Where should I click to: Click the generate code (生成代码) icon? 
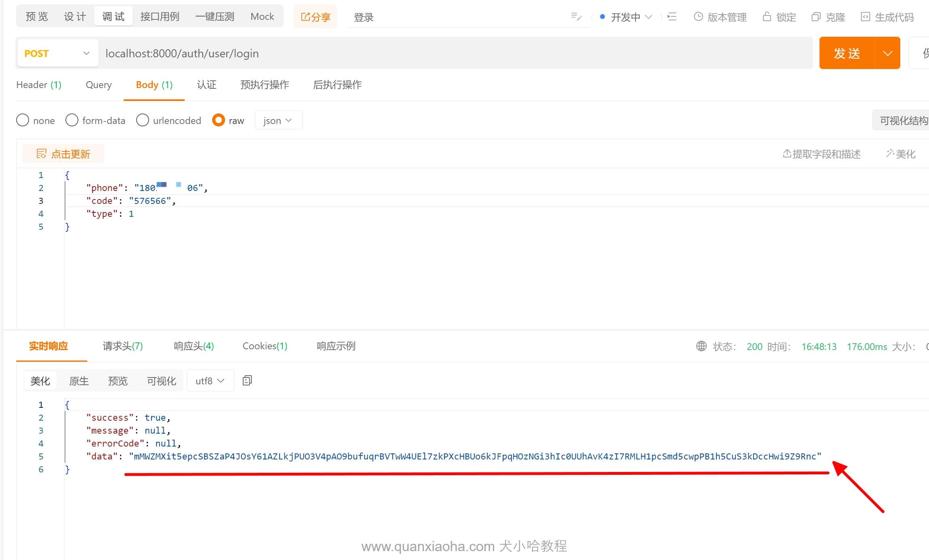tap(865, 17)
